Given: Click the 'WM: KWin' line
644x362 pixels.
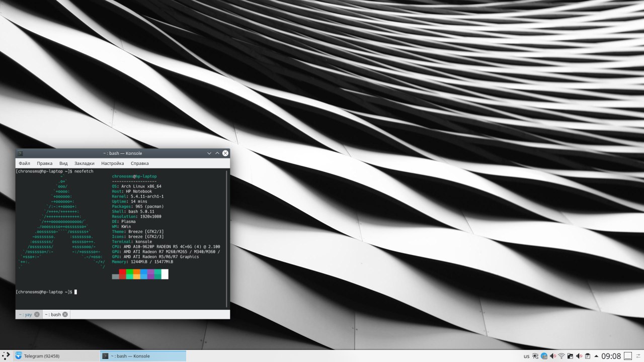Looking at the screenshot, I should pos(121,226).
